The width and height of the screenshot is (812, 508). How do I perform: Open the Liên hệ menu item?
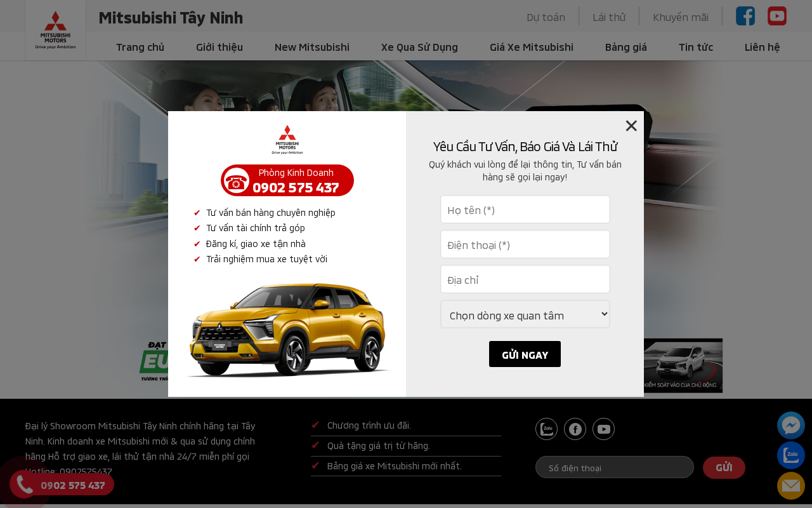pyautogui.click(x=763, y=47)
